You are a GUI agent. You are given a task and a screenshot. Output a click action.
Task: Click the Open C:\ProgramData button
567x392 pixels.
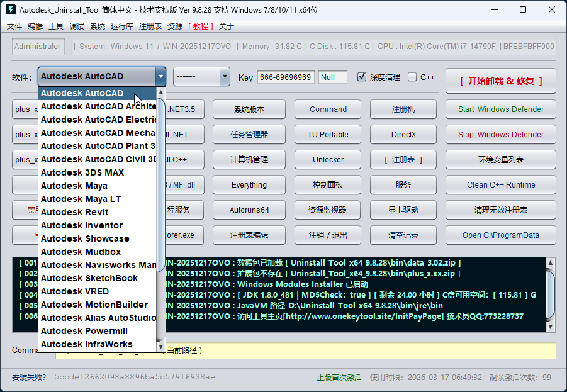click(500, 235)
